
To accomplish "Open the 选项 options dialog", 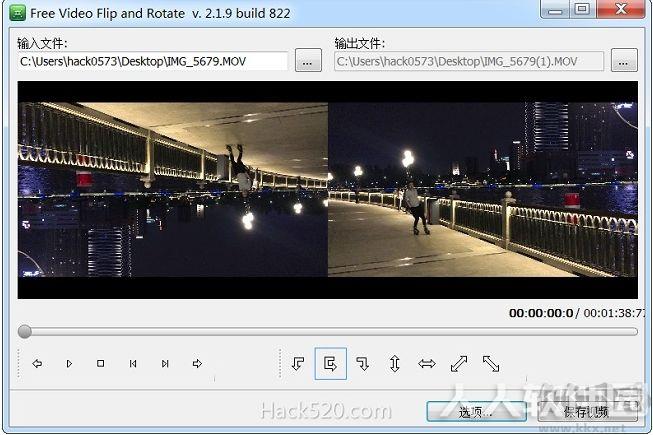I will [476, 412].
